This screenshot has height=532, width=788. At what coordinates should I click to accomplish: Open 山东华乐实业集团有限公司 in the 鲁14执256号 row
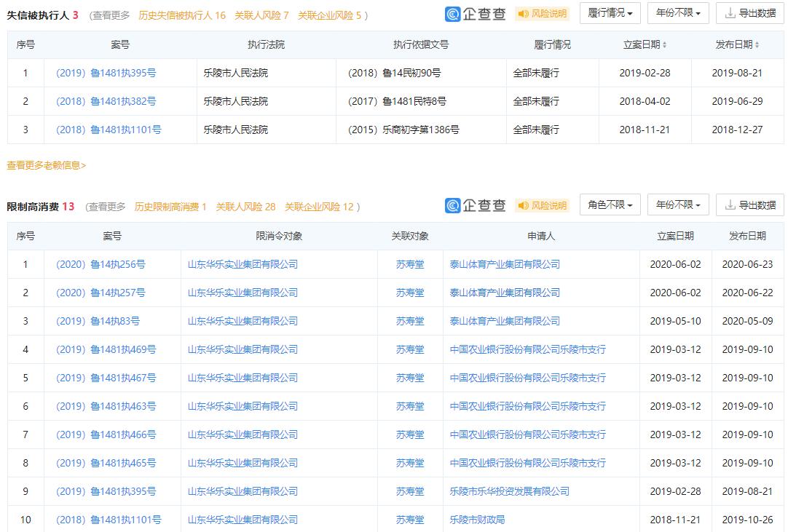click(x=243, y=264)
